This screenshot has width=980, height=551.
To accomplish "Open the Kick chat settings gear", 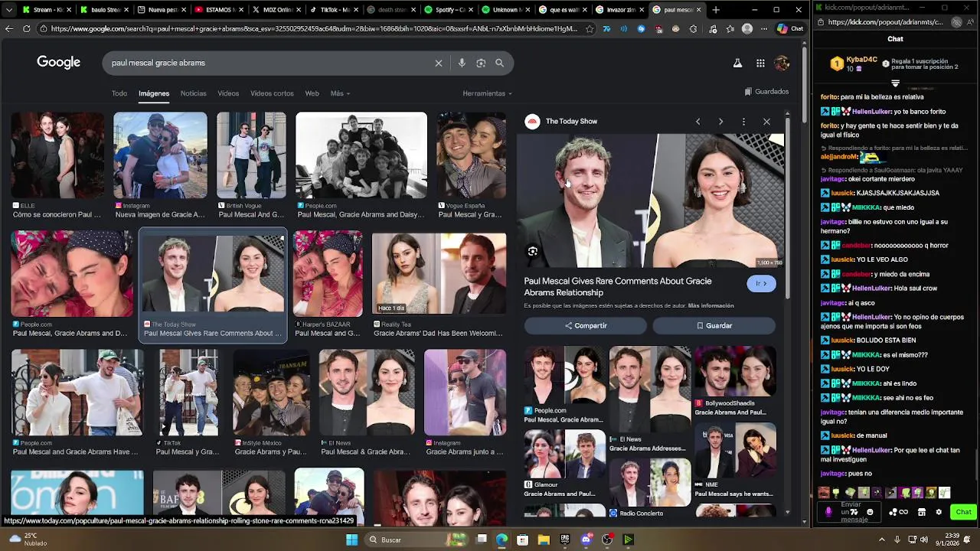I will pyautogui.click(x=939, y=512).
